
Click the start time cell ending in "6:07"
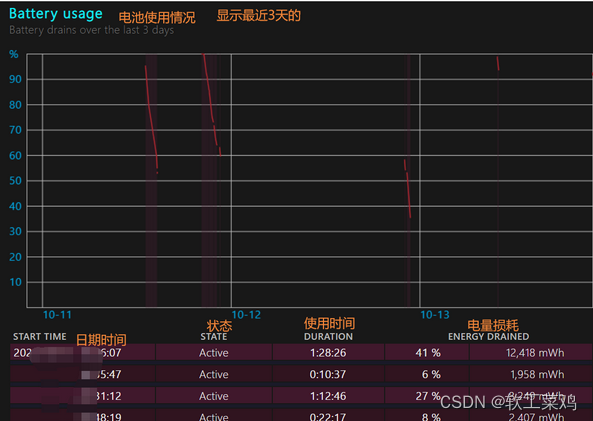click(82, 353)
